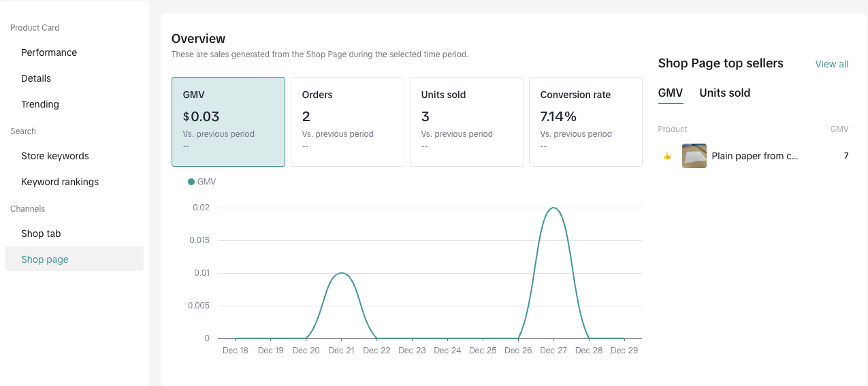Select the Conversion rate metric card

click(585, 121)
